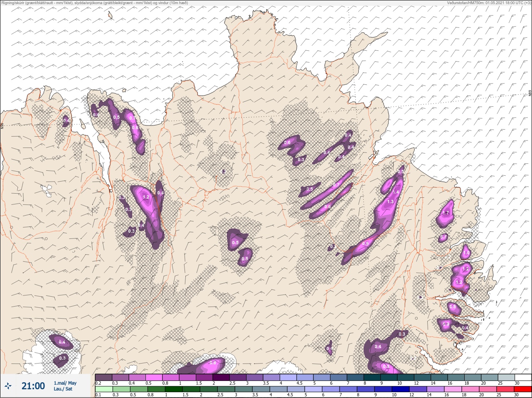The image size is (532, 398).
Task: Select the pale green swatch starting the lower legend row
Action: pos(103,389)
